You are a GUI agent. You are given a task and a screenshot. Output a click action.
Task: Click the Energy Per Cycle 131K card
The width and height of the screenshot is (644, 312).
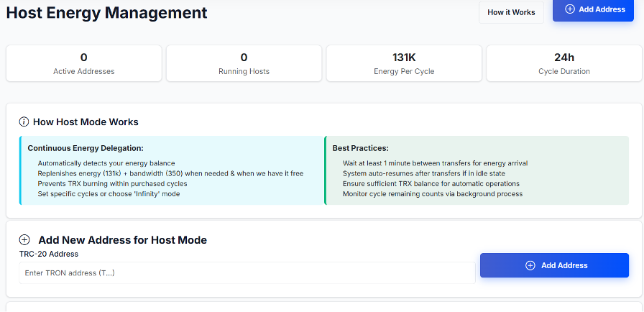(x=404, y=63)
